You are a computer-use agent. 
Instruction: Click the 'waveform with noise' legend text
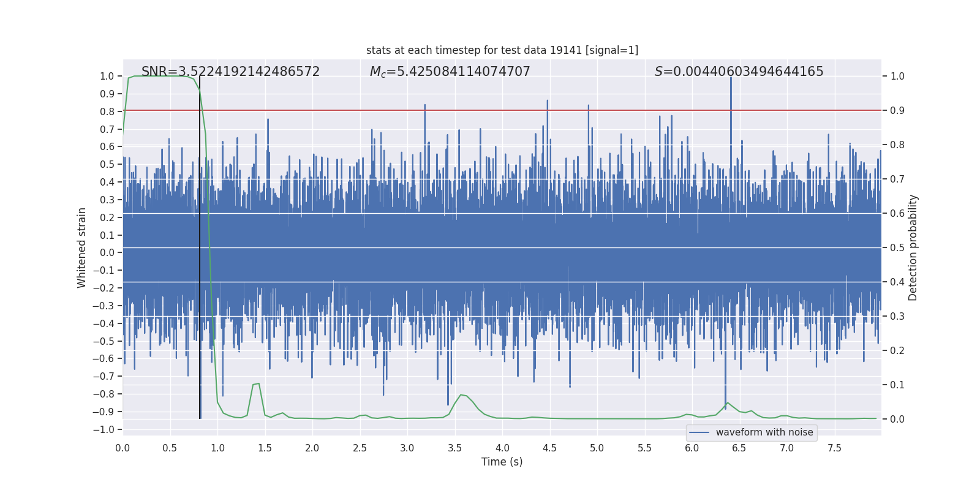tap(764, 432)
